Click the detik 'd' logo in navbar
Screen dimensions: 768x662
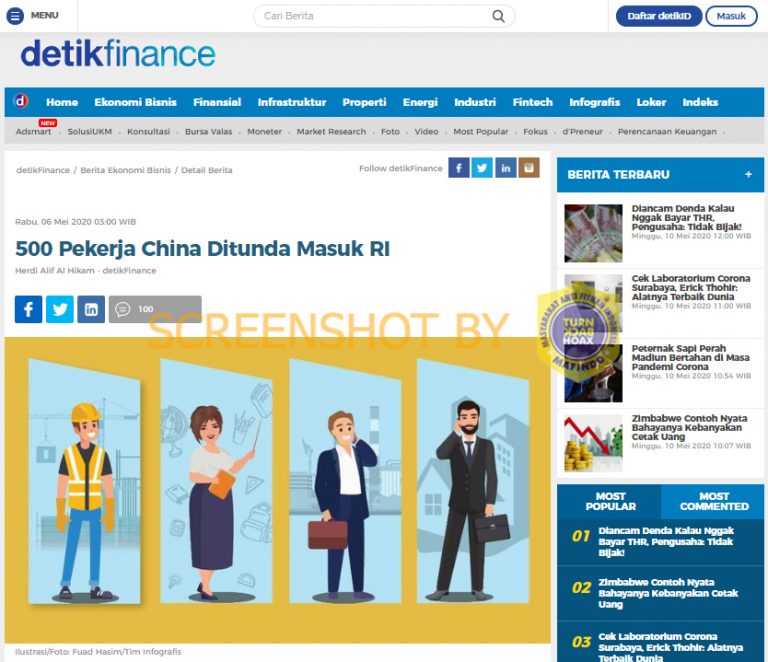[20, 101]
